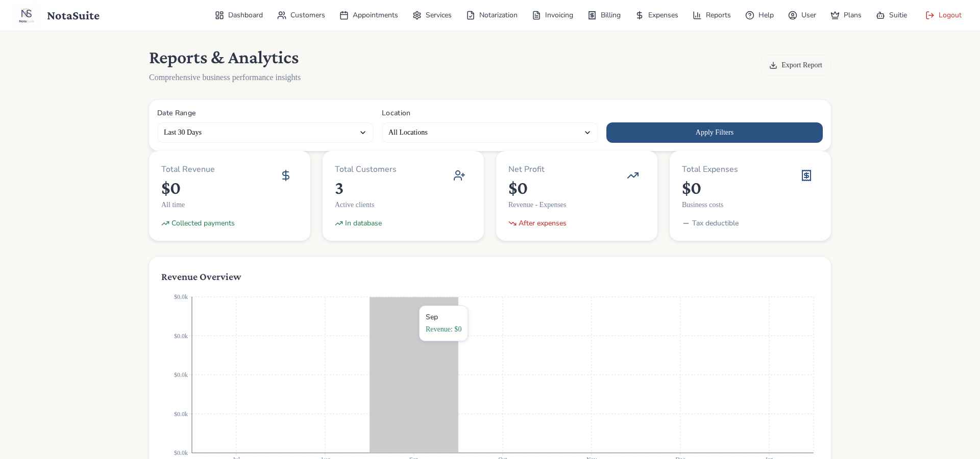Open the Notarization menu item

pyautogui.click(x=492, y=15)
